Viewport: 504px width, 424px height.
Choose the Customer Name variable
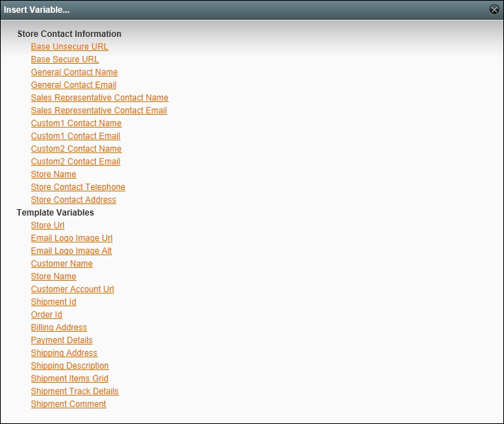click(62, 264)
